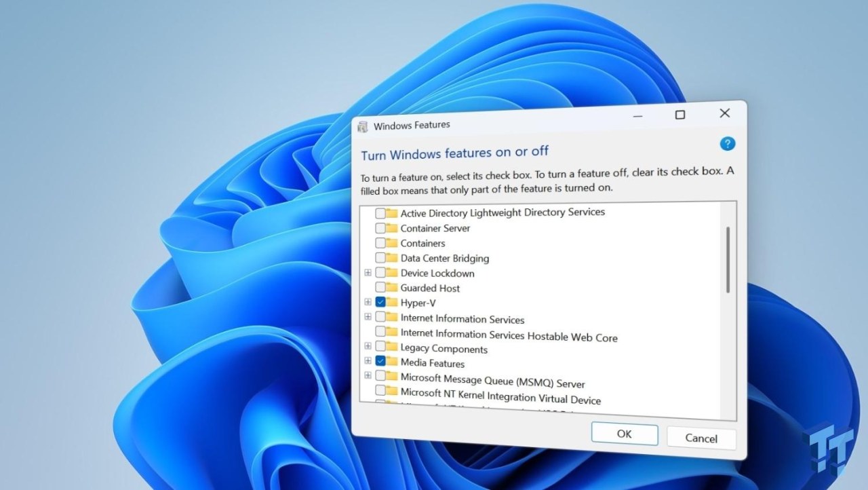Select the Guarded Host label
Screen dimensions: 868x490
tap(430, 288)
